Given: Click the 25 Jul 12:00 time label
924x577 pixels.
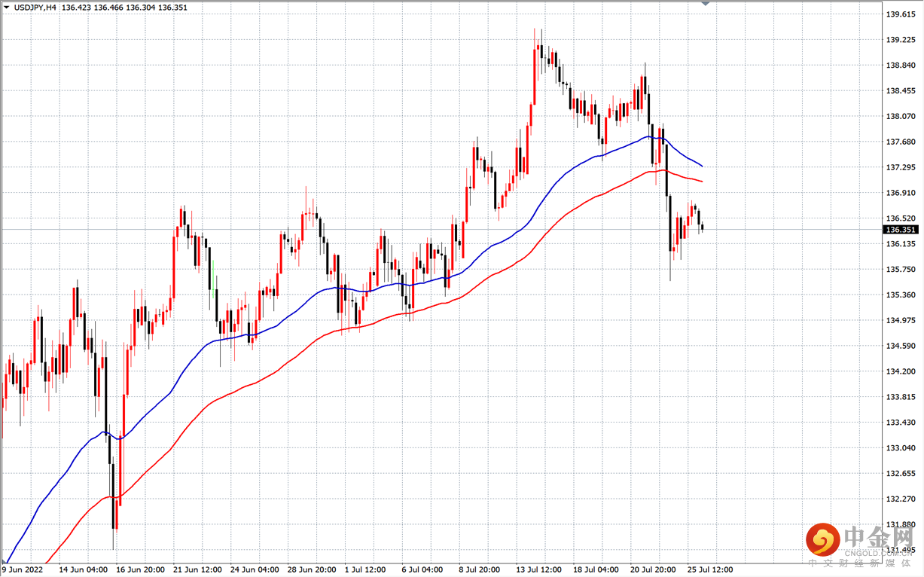Looking at the screenshot, I should tap(711, 570).
